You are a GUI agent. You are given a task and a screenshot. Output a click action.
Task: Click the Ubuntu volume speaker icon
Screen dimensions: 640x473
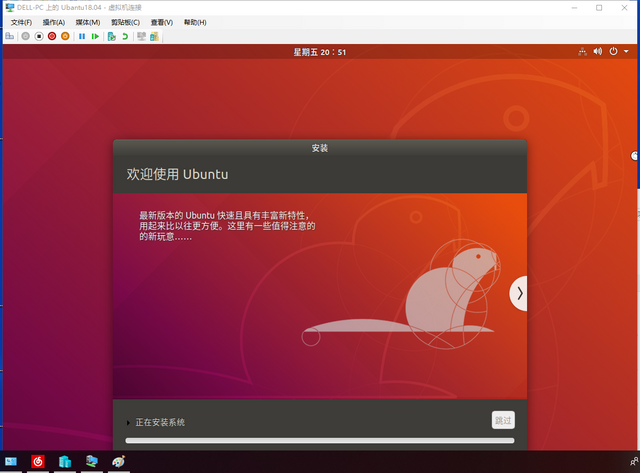pos(598,51)
